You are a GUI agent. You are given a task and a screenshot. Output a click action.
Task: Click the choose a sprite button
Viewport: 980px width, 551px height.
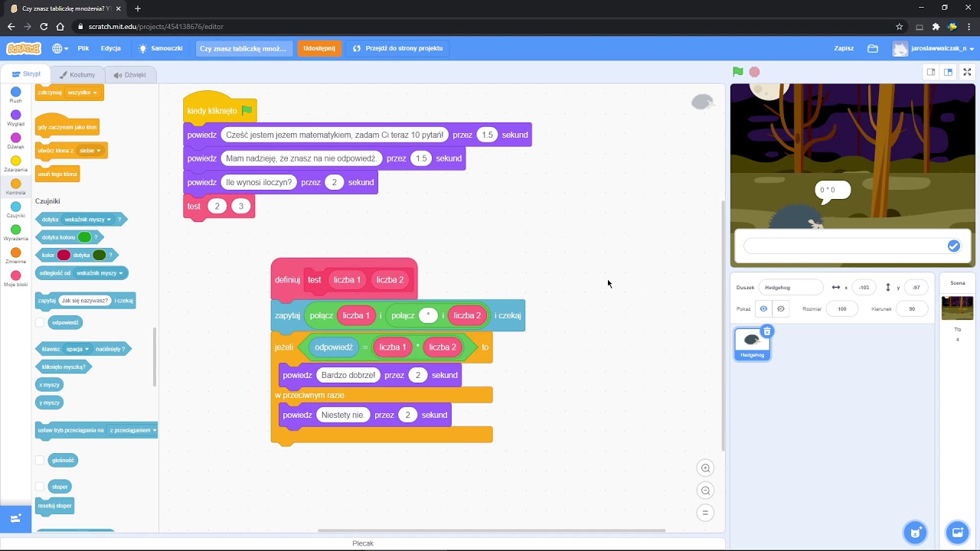[x=914, y=532]
